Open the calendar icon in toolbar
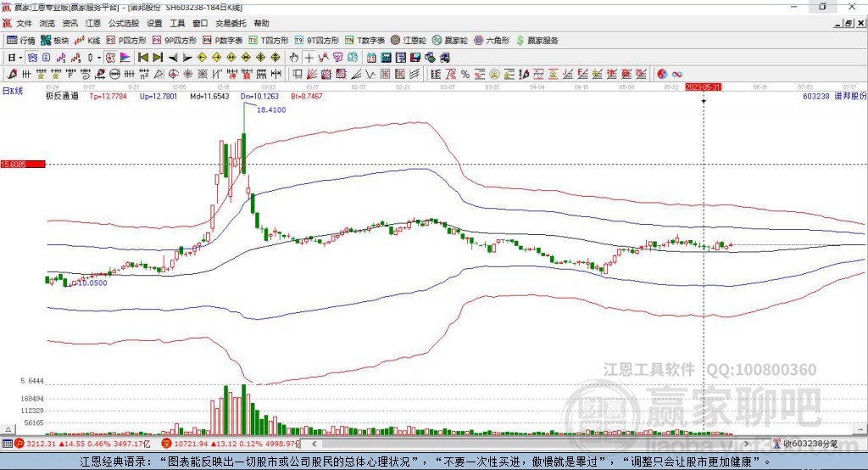868x470 pixels. click(x=371, y=57)
